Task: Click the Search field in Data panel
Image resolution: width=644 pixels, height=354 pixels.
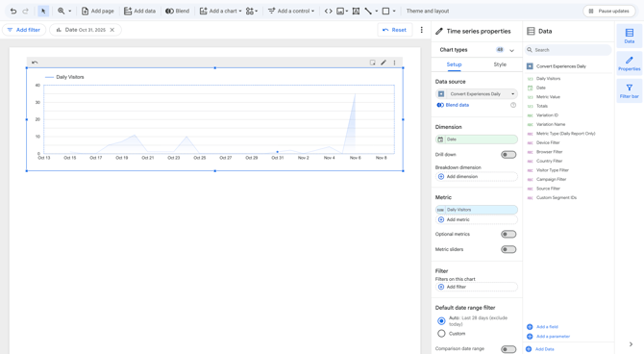Action: tap(568, 50)
